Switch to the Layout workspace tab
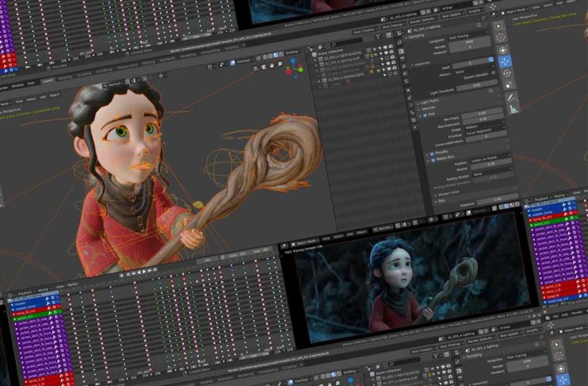 (48, 80)
